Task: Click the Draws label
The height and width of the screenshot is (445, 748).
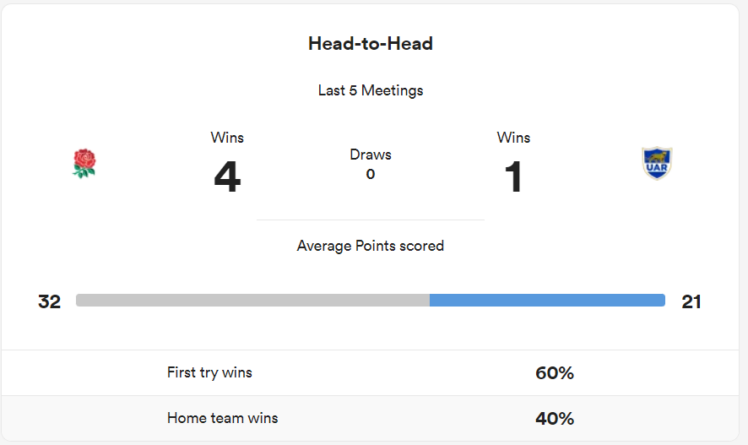Action: [370, 155]
